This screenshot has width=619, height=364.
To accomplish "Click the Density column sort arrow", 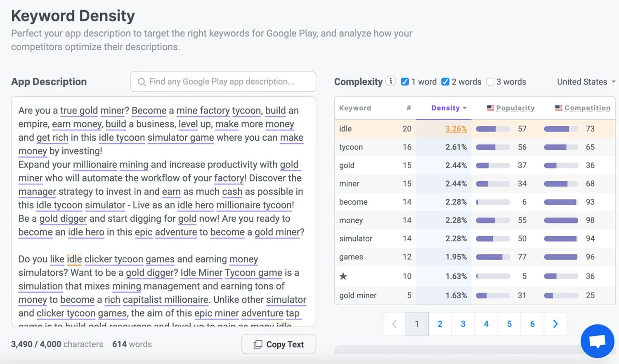I will (x=464, y=108).
